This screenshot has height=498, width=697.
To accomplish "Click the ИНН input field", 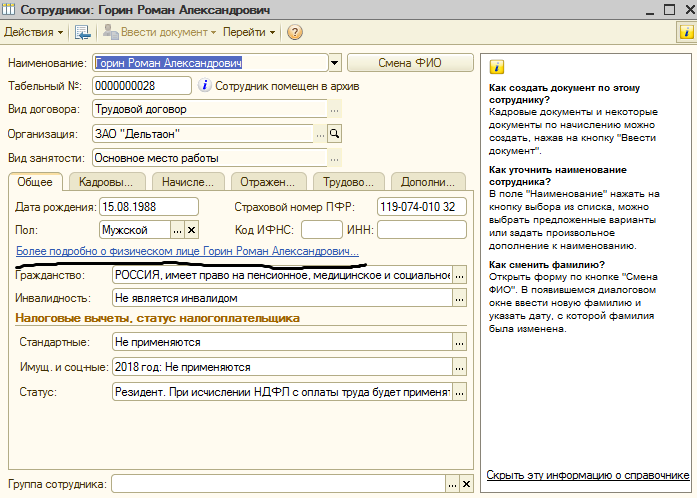I will [x=421, y=230].
